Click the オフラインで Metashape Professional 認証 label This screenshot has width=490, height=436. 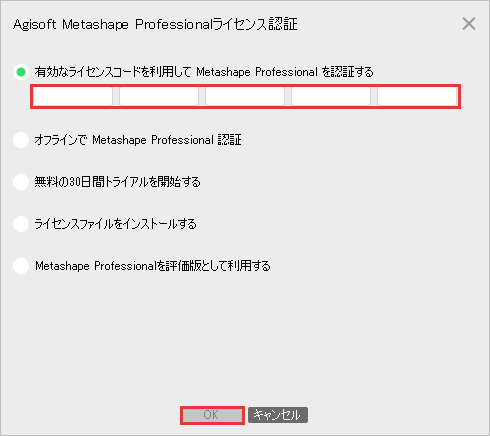click(x=138, y=140)
